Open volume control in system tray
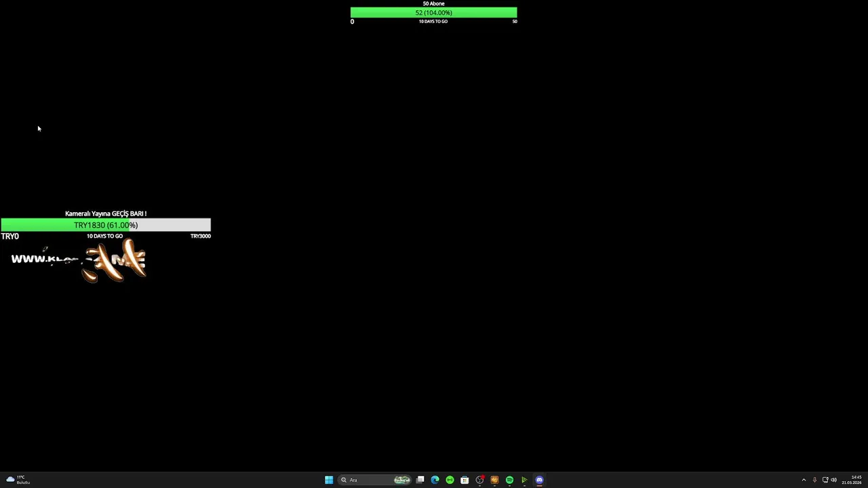The image size is (868, 488). [x=833, y=480]
